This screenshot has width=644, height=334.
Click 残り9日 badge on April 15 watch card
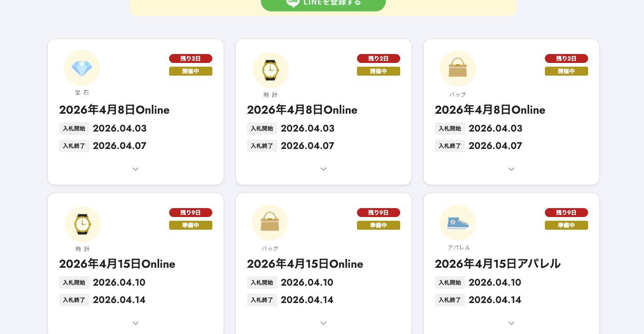click(191, 213)
